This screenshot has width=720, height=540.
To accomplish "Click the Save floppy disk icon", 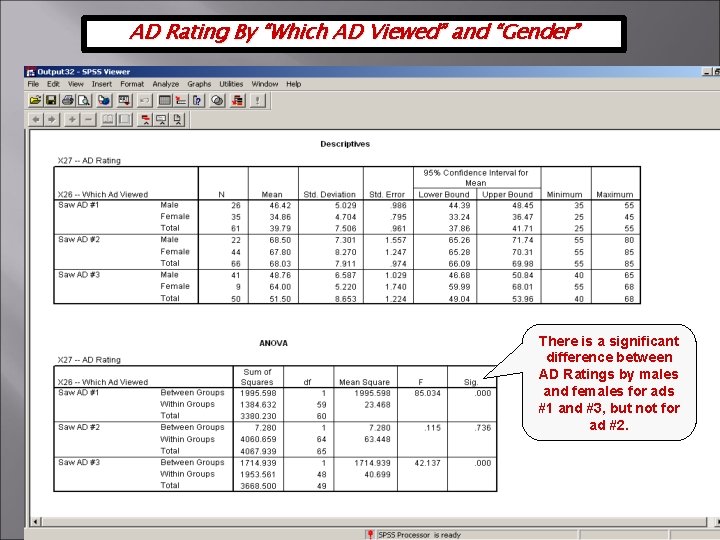I will pyautogui.click(x=51, y=100).
